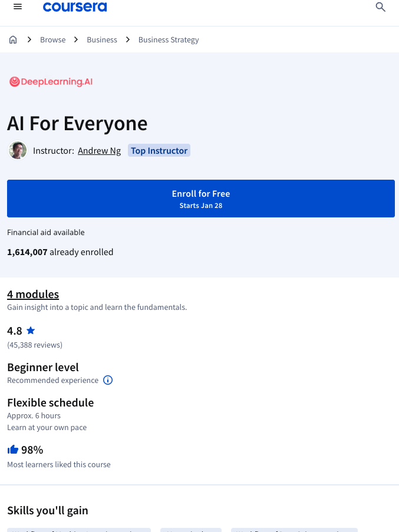Image resolution: width=399 pixels, height=532 pixels.
Task: Open the Business Strategy breadcrumb link
Action: (x=169, y=39)
